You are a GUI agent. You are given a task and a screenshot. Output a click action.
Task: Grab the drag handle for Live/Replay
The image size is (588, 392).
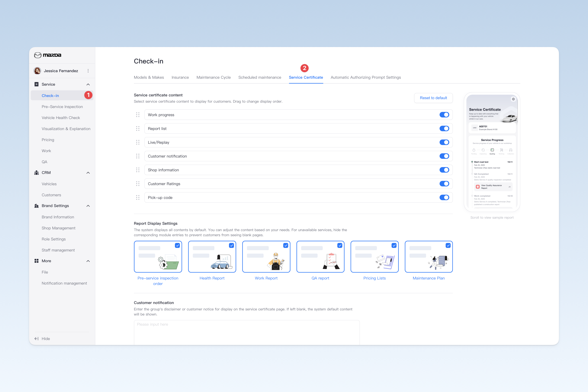pyautogui.click(x=138, y=142)
